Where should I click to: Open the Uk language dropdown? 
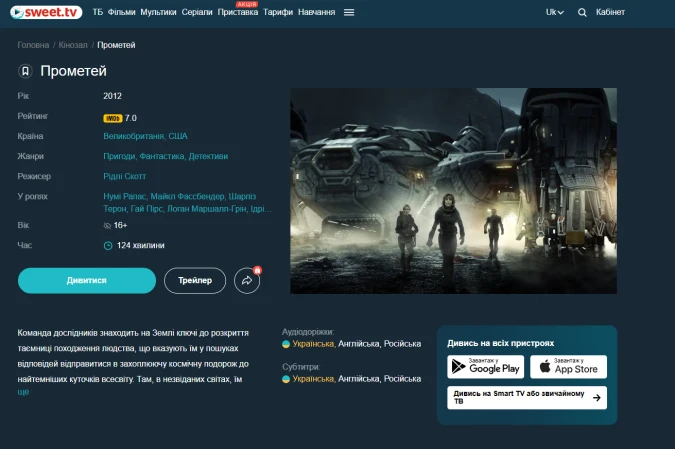554,12
